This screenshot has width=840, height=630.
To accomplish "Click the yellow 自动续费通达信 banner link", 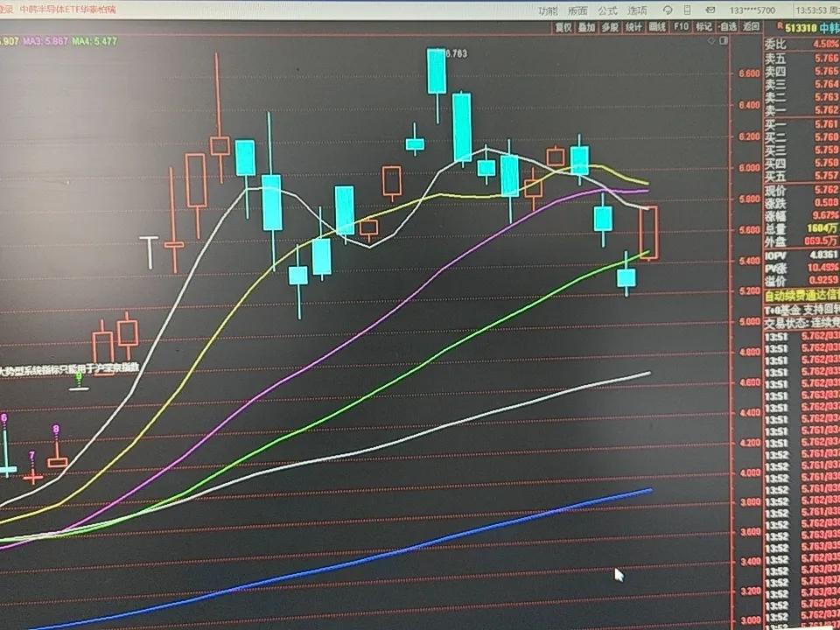I will tap(801, 295).
